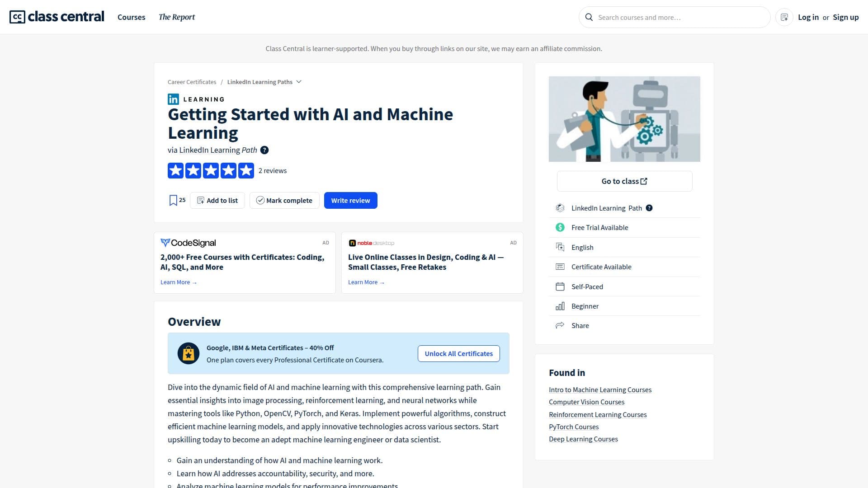Click the Certificate Available text
868x488 pixels.
click(601, 267)
